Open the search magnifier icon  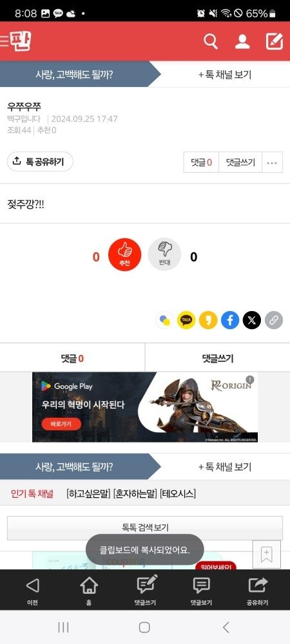pos(211,41)
